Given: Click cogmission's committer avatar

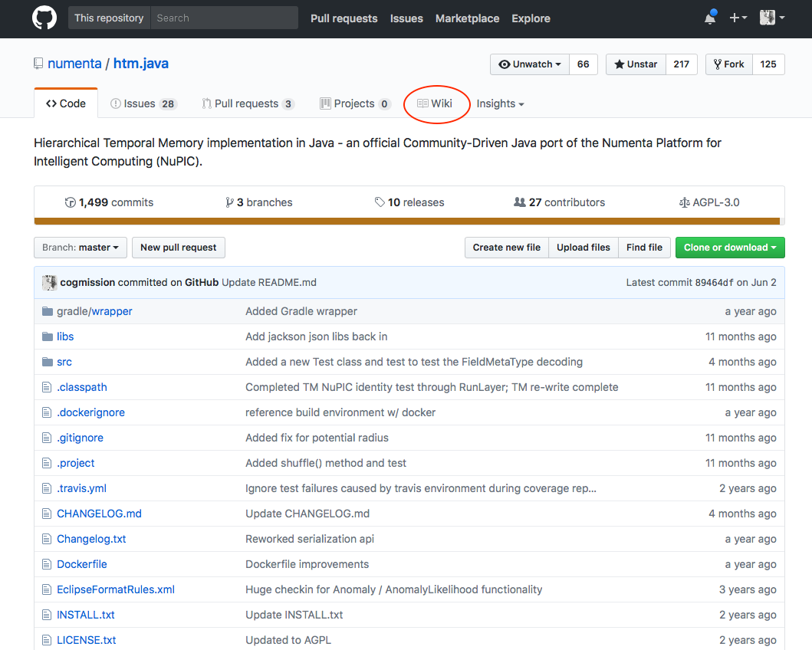Looking at the screenshot, I should point(50,282).
